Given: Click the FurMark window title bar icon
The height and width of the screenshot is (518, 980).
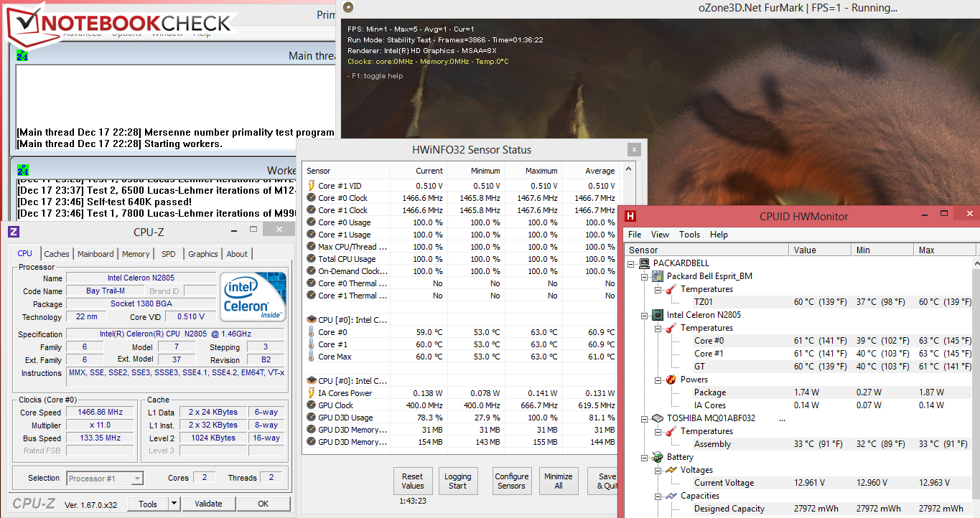Looking at the screenshot, I should 348,7.
